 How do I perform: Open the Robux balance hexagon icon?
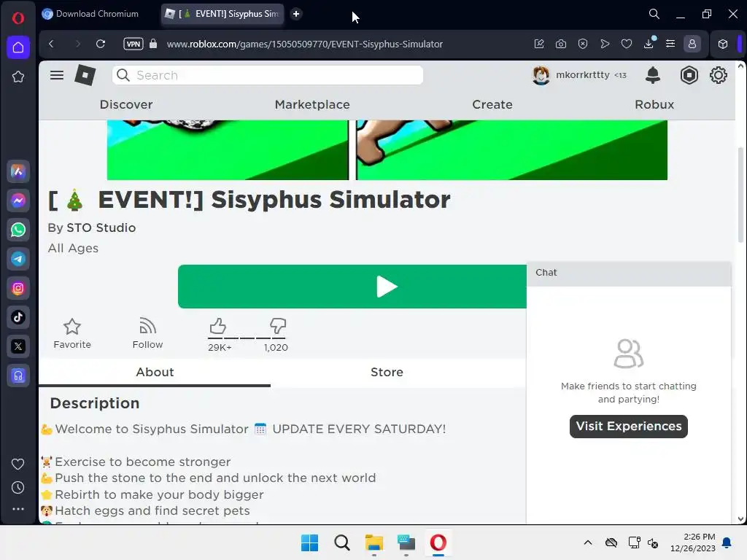point(689,75)
